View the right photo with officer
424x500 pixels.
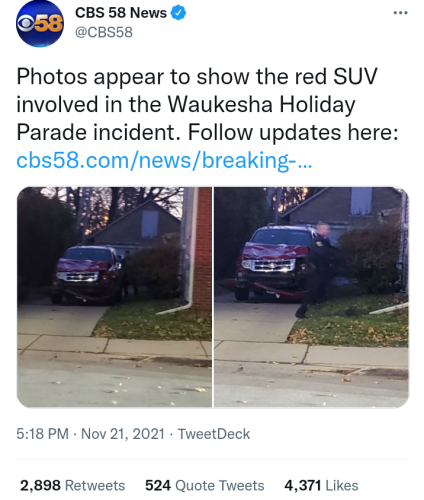point(311,297)
